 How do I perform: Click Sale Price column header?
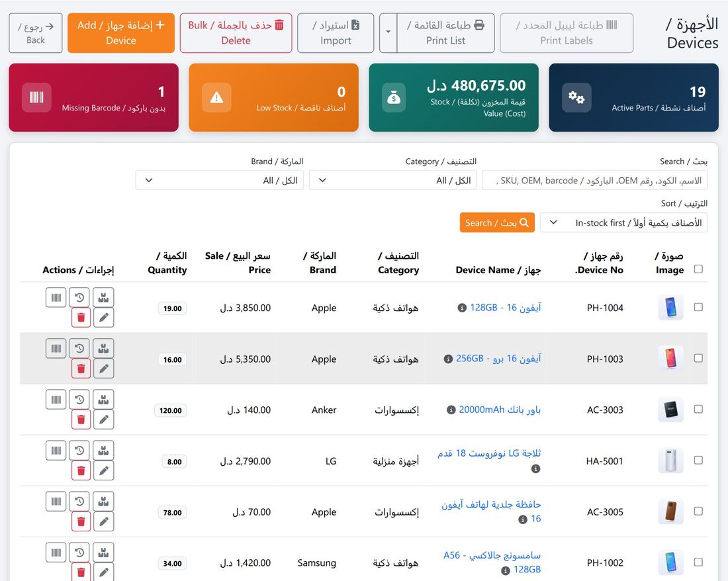238,263
